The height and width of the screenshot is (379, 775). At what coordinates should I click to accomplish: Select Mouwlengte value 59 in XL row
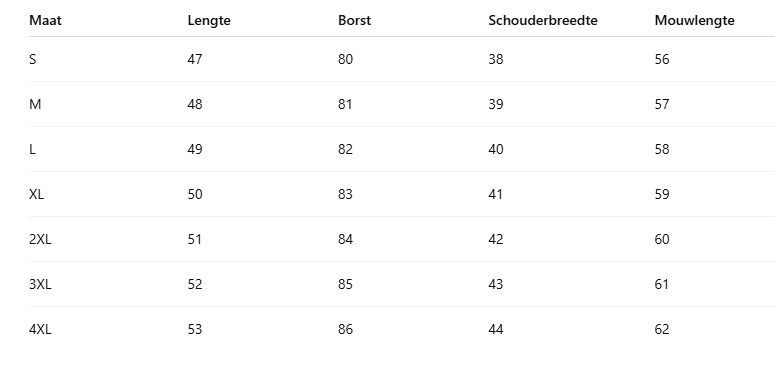(662, 194)
